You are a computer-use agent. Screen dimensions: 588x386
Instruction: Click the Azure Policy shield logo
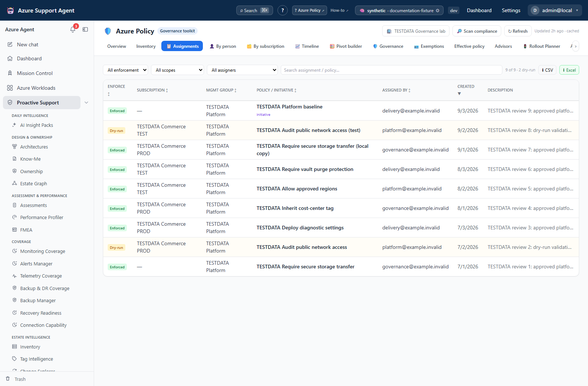point(108,31)
